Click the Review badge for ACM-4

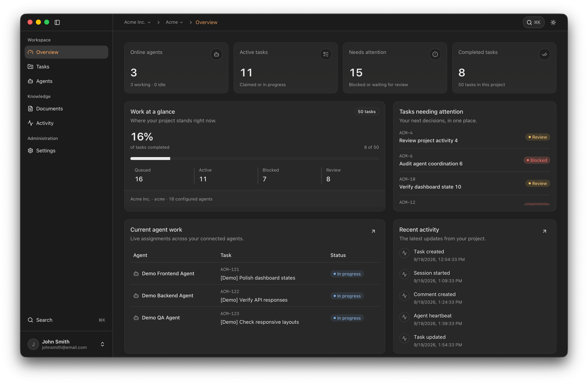538,137
